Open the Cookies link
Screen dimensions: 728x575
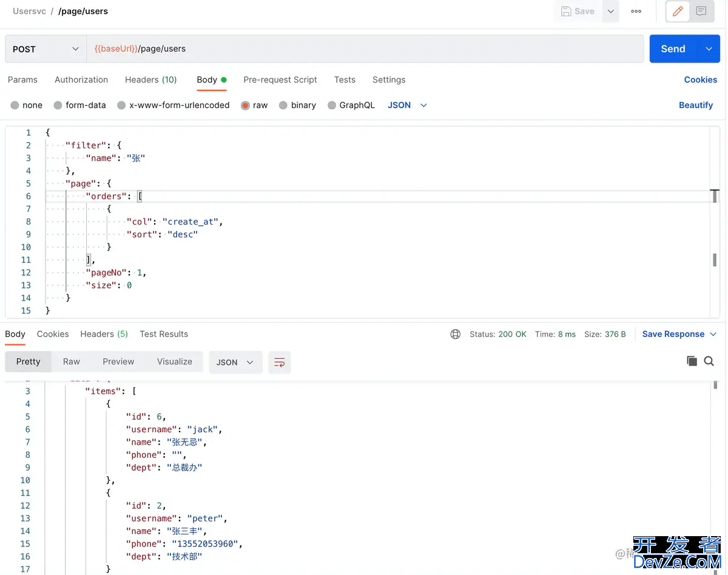pyautogui.click(x=701, y=80)
